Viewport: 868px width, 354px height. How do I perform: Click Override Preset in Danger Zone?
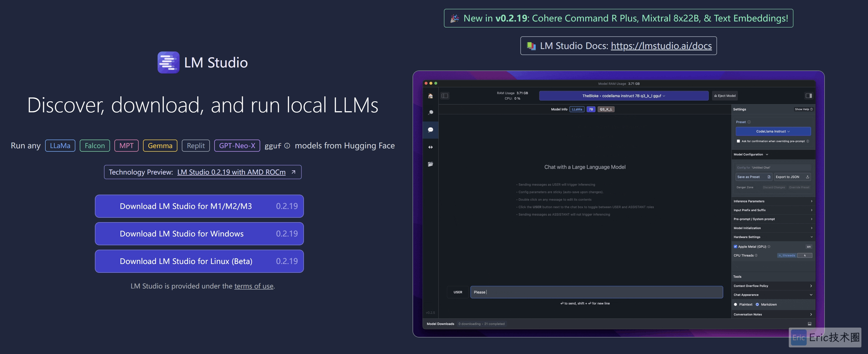799,187
